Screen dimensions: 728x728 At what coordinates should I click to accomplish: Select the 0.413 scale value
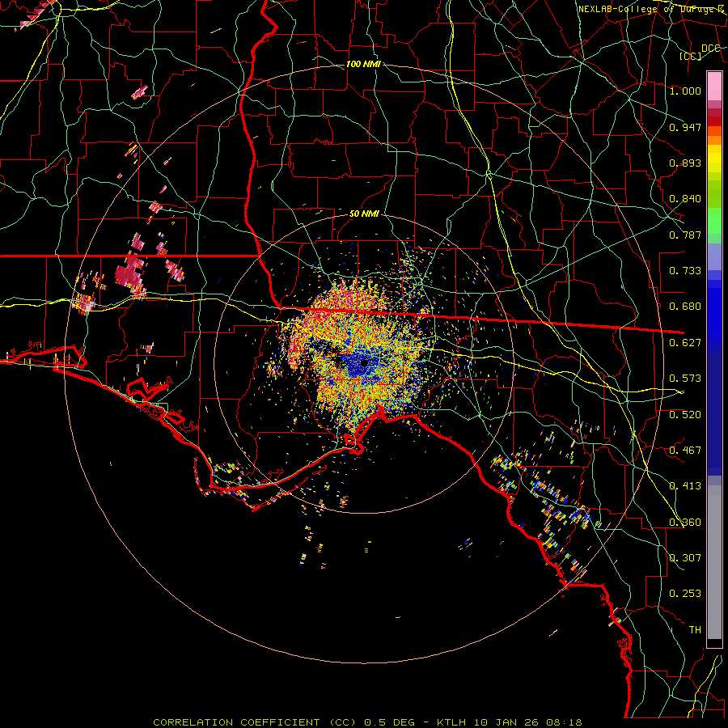[x=685, y=485]
